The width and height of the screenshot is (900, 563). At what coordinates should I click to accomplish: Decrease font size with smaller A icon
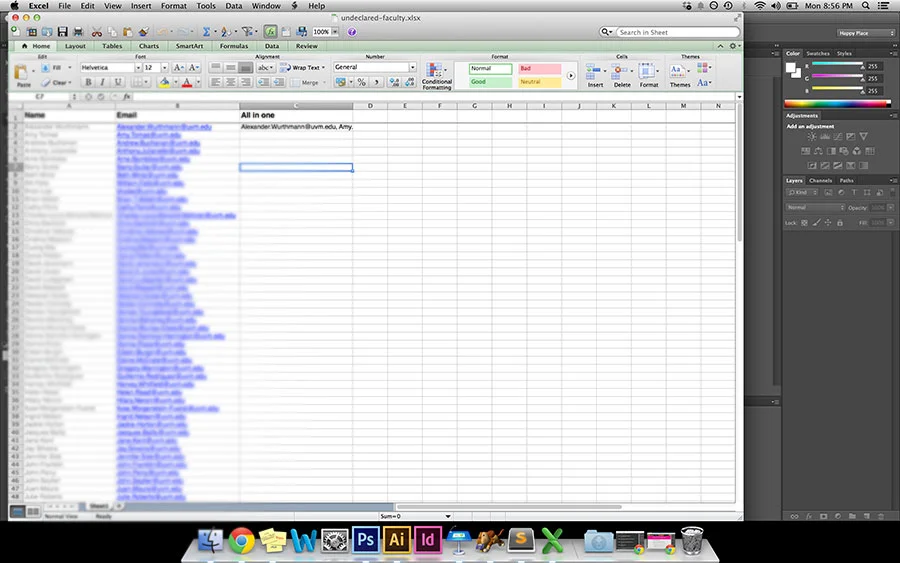tap(193, 68)
